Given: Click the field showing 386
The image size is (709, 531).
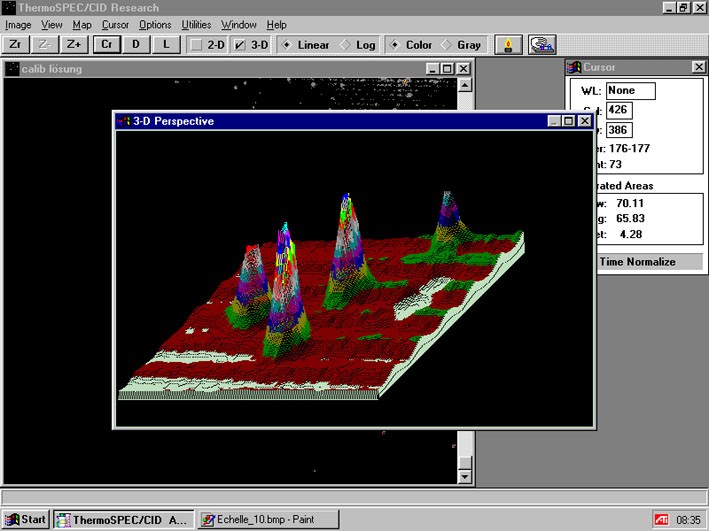Looking at the screenshot, I should (619, 130).
